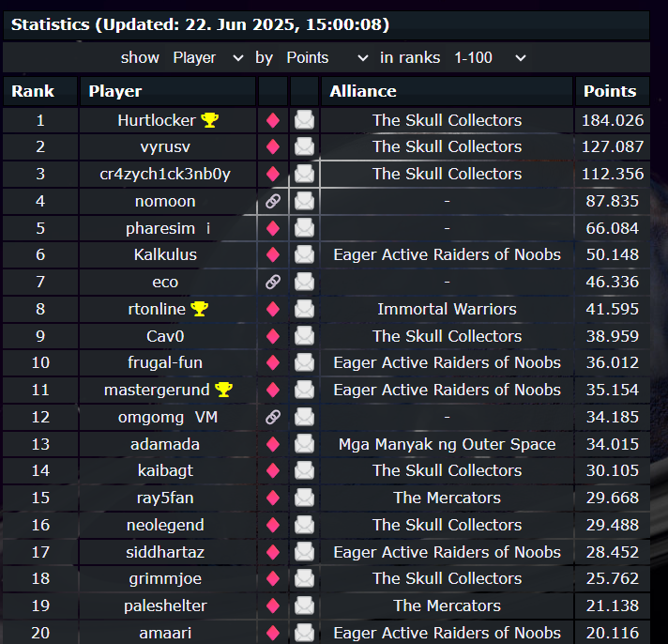This screenshot has height=644, width=668.
Task: Click trophy icon next to mastergerund
Action: tap(223, 390)
